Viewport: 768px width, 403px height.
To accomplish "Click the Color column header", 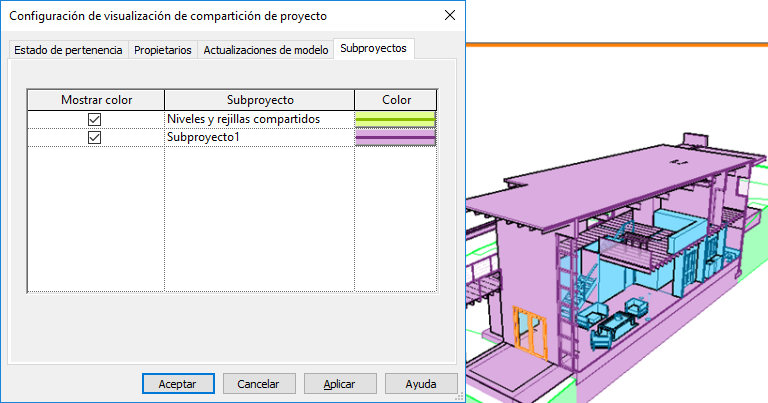I will 396,100.
